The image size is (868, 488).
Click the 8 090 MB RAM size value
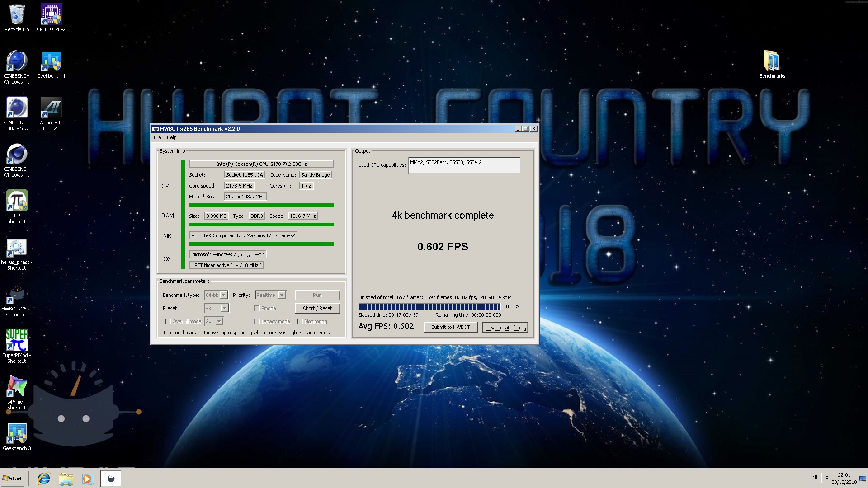coord(216,216)
